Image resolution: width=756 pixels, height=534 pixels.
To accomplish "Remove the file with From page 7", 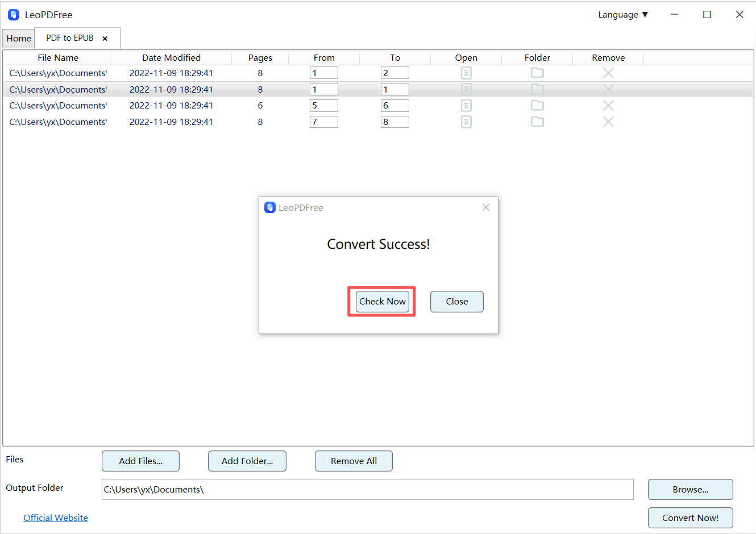I will [608, 122].
